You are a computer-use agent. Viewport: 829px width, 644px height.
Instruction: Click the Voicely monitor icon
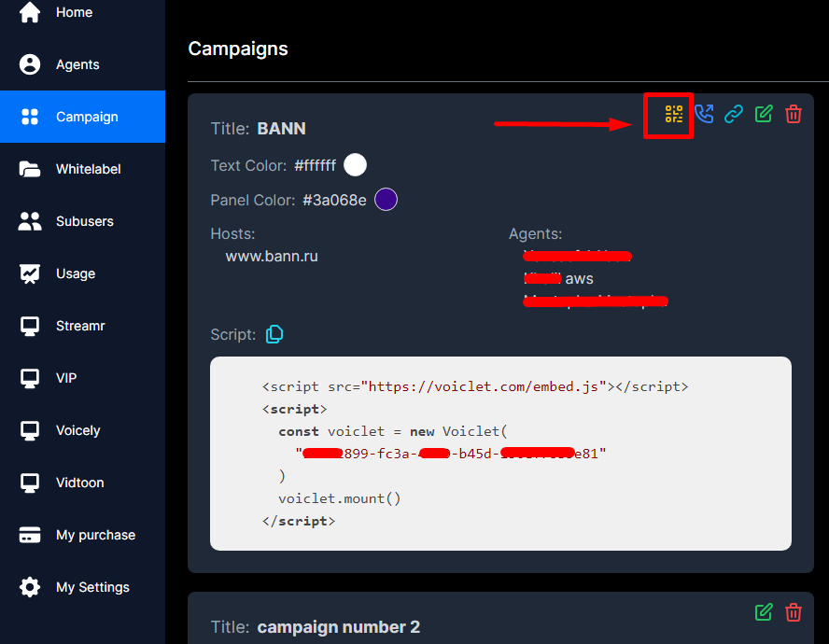tap(30, 431)
